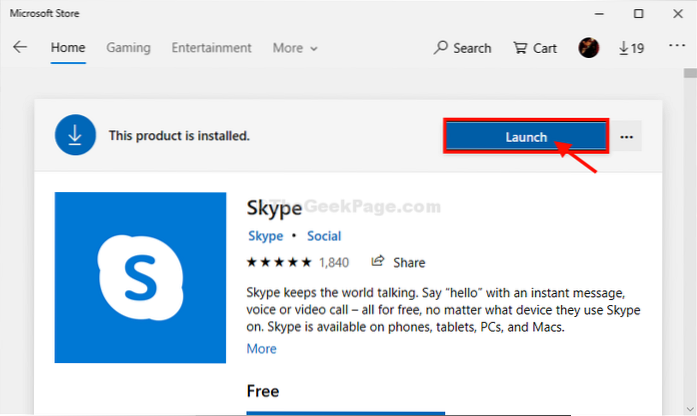Screen dimensions: 697x416
Task: Open the user profile avatar
Action: point(589,48)
